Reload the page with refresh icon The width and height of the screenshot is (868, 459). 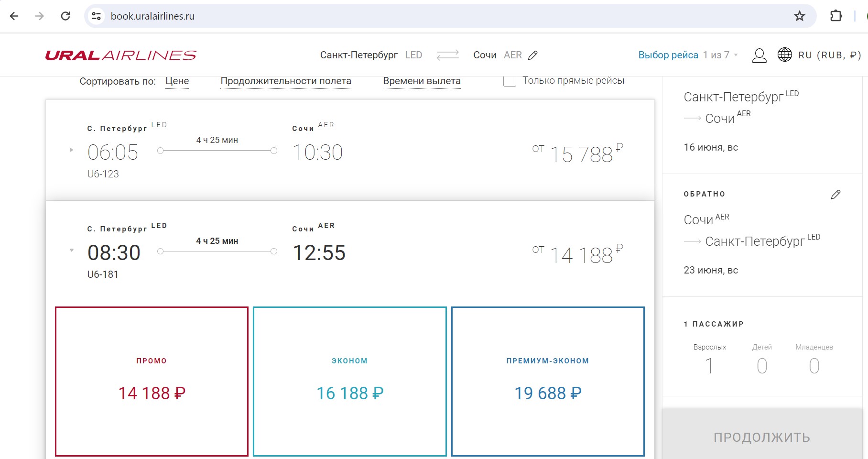click(x=65, y=16)
